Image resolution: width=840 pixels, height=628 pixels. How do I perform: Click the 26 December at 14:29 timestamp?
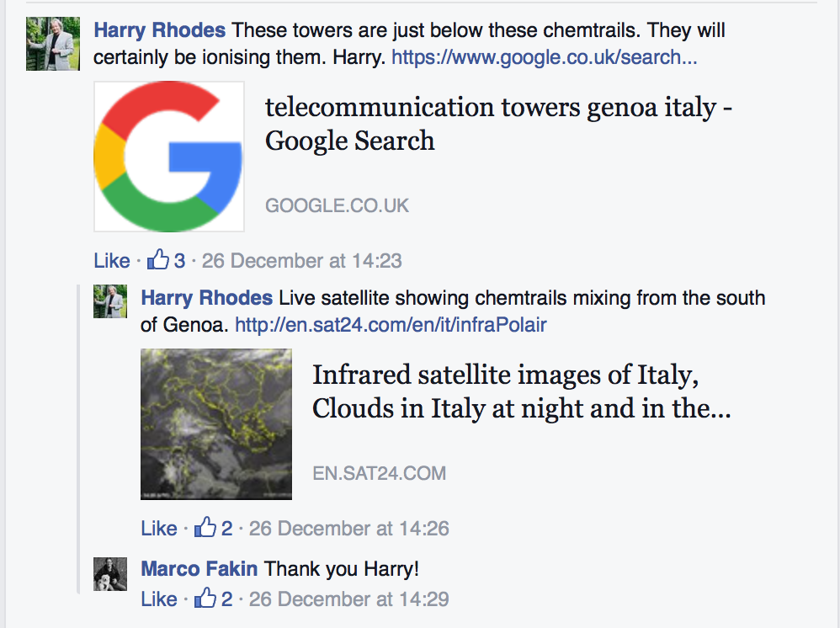tap(348, 599)
